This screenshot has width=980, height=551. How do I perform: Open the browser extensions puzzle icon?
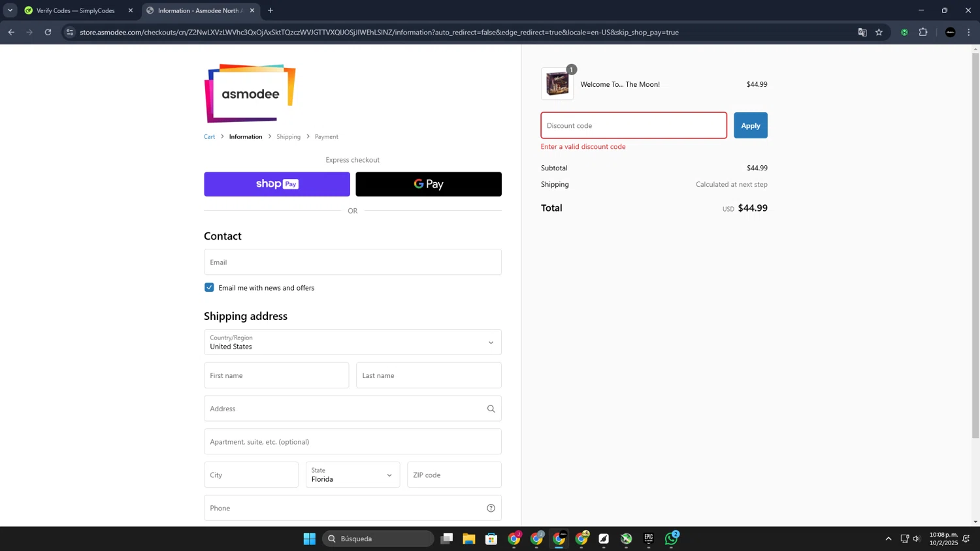[923, 32]
